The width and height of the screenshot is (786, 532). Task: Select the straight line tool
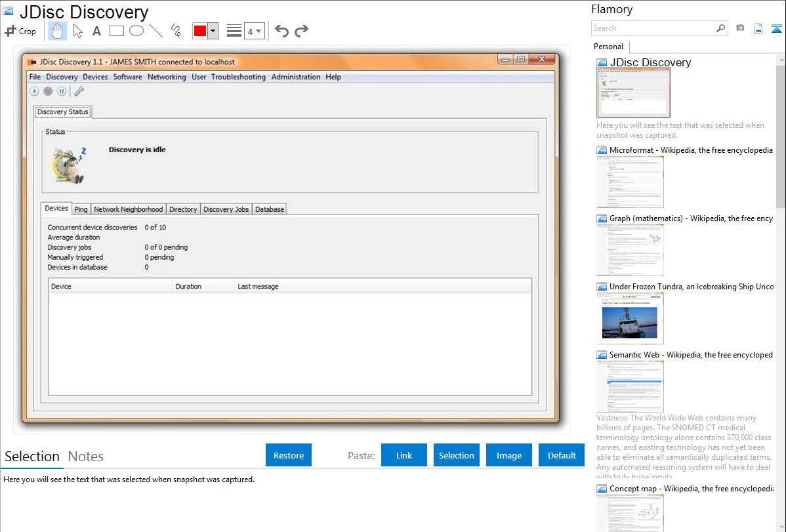pyautogui.click(x=156, y=31)
